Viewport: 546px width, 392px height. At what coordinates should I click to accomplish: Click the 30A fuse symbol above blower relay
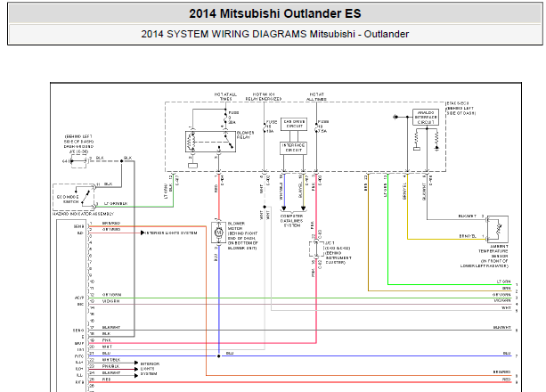pyautogui.click(x=225, y=118)
